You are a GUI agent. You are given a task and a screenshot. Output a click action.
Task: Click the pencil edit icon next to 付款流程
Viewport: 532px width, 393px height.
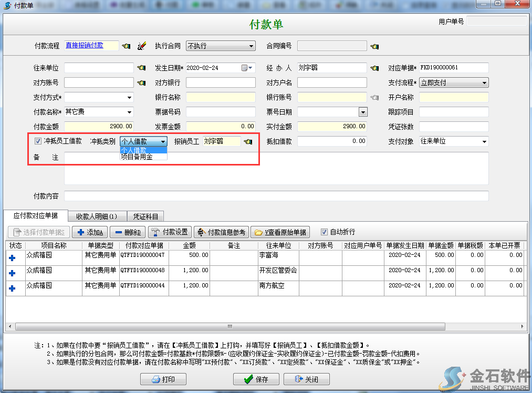pos(141,46)
